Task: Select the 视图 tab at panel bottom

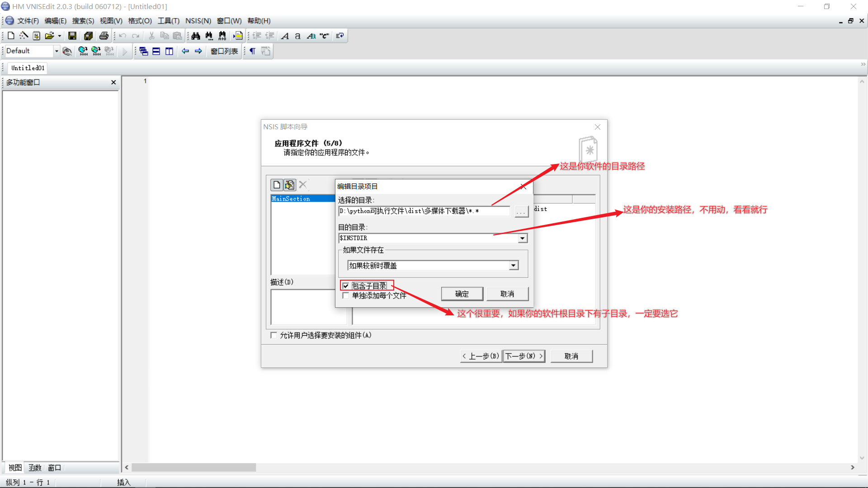Action: (15, 468)
